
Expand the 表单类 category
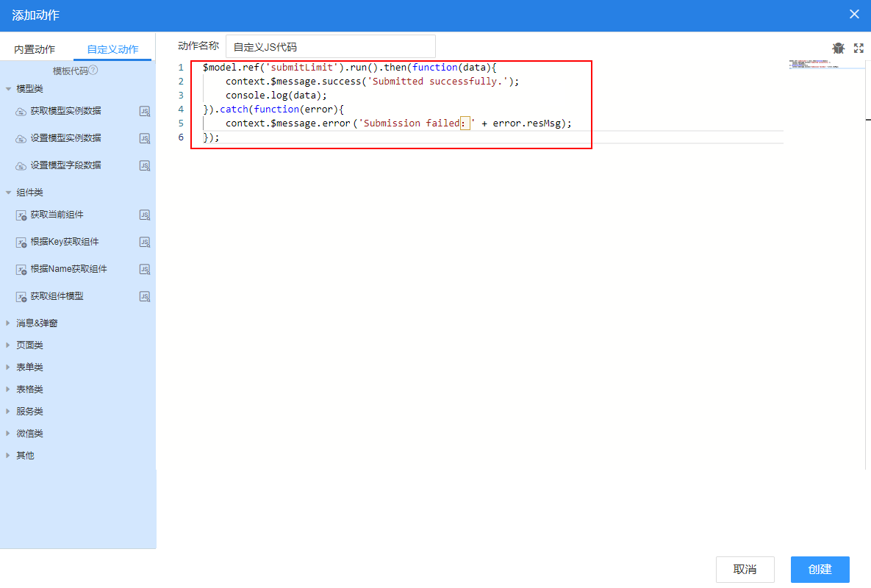(x=9, y=367)
